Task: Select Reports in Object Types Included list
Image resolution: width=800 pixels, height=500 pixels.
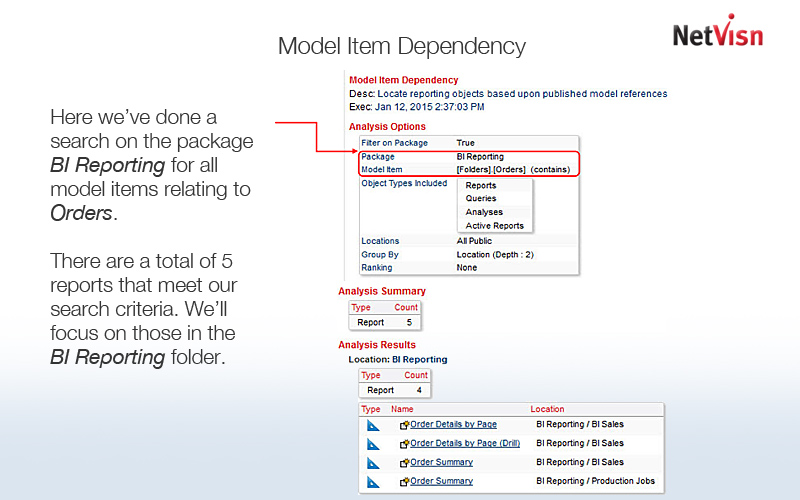Action: 481,185
